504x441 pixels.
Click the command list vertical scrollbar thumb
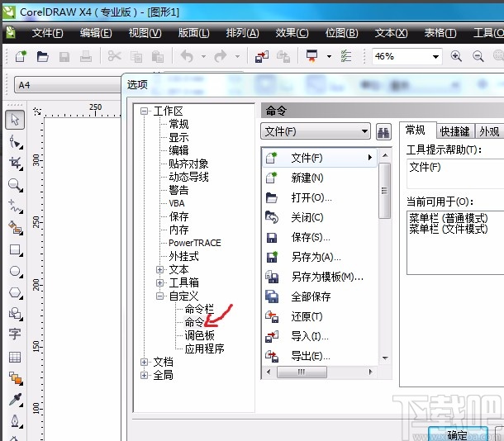[x=384, y=191]
